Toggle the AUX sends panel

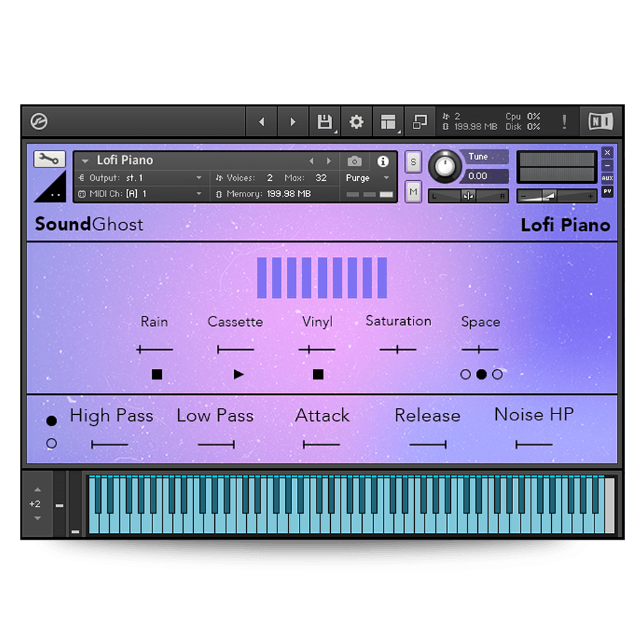607,178
